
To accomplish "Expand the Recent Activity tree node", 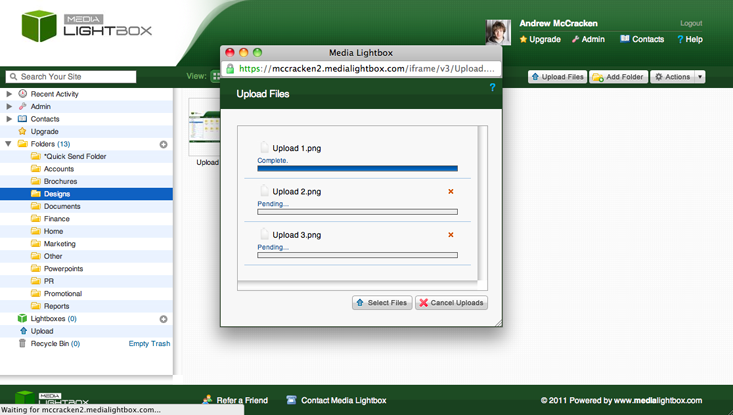I will (x=9, y=94).
